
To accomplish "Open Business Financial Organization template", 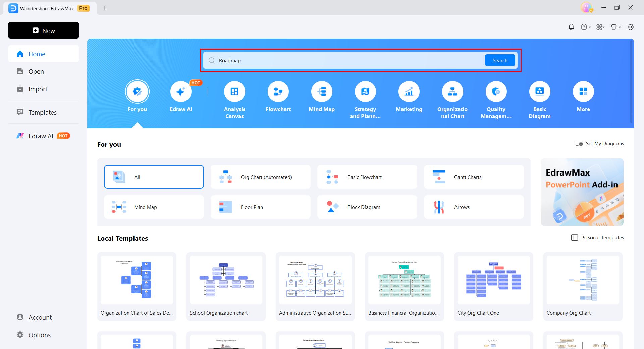I will click(405, 287).
